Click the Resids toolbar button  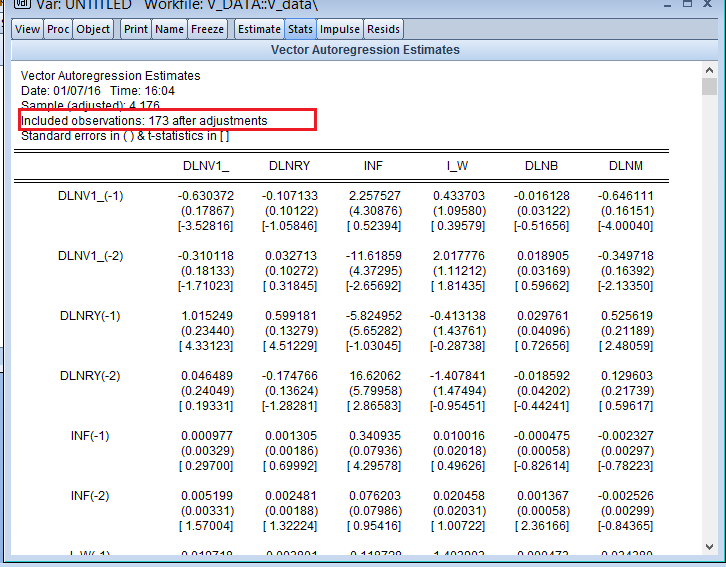pyautogui.click(x=383, y=29)
